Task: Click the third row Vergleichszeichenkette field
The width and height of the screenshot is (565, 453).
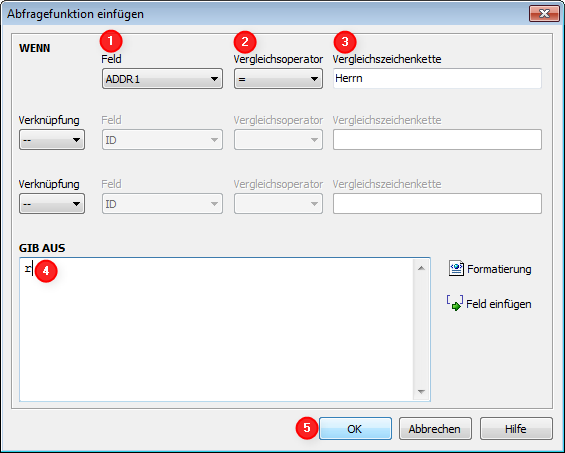Action: [x=437, y=204]
